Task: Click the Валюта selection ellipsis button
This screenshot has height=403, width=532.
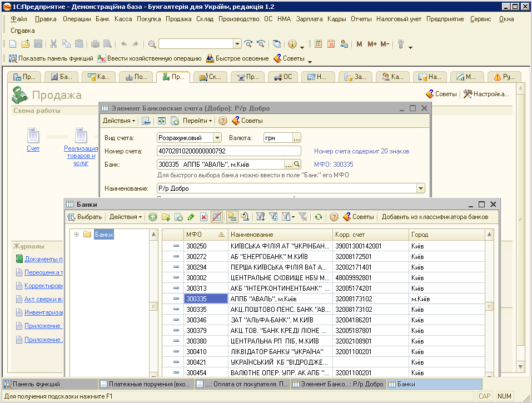Action: point(297,138)
